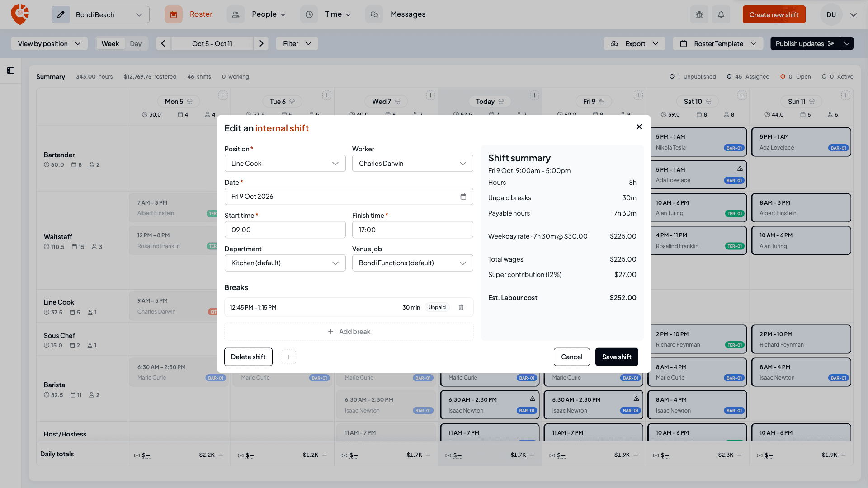Add a shift on Sat 10 column
Viewport: 868px width, 488px height.
coord(742,95)
